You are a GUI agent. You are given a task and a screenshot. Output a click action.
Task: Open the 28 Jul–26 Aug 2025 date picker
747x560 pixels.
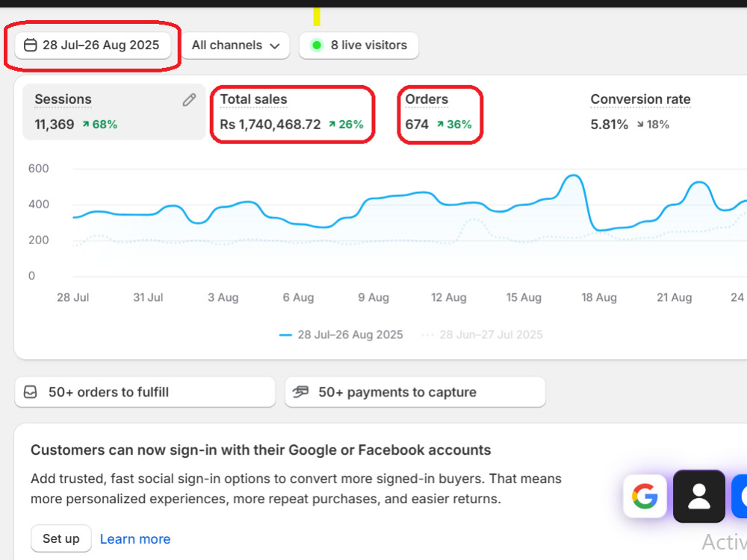click(x=93, y=46)
